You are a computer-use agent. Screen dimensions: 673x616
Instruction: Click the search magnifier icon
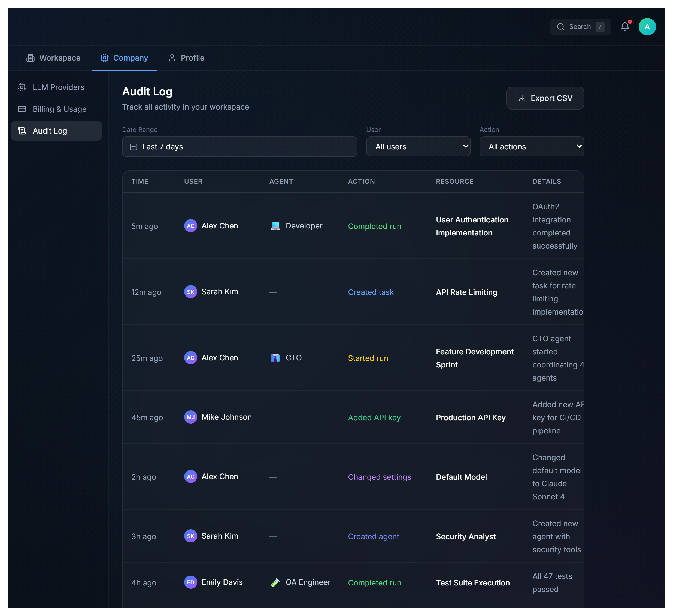tap(560, 27)
